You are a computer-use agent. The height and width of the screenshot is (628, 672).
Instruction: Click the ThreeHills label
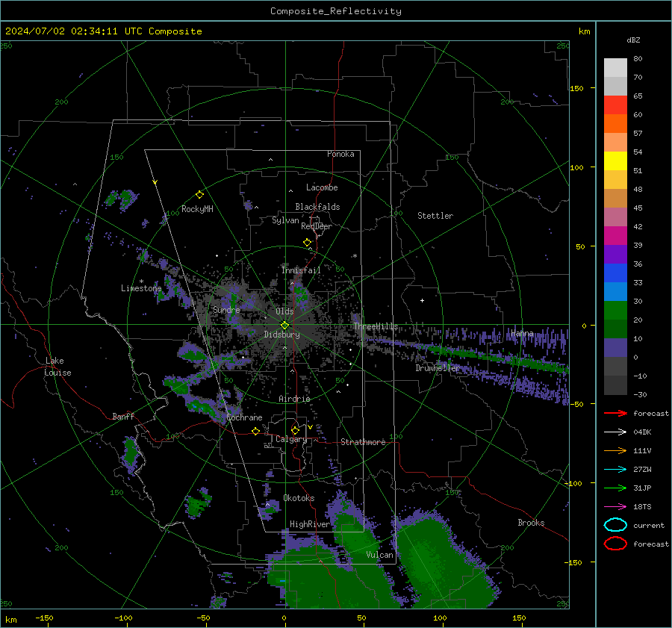376,326
